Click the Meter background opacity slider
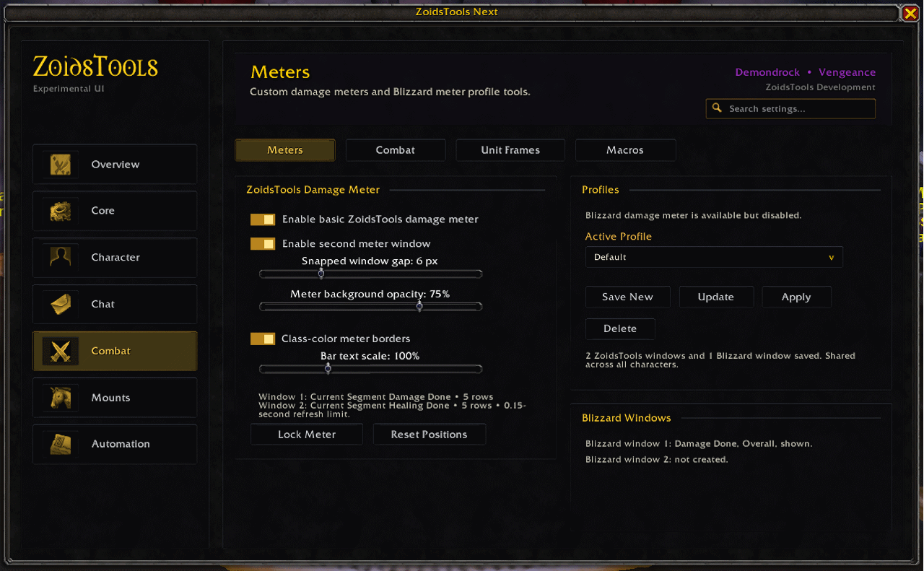The image size is (924, 571). pyautogui.click(x=370, y=307)
